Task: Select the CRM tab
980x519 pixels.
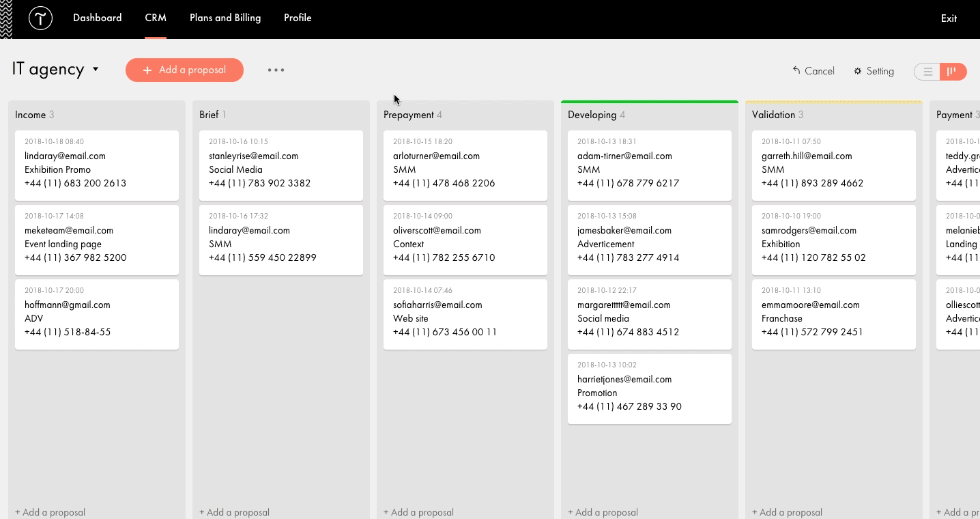Action: pyautogui.click(x=155, y=18)
